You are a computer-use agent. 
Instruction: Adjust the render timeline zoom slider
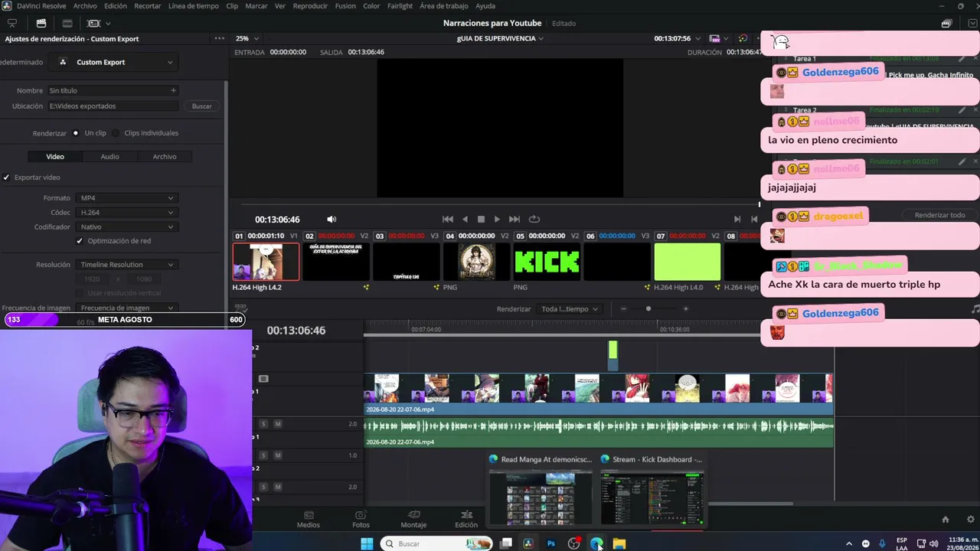[x=648, y=309]
